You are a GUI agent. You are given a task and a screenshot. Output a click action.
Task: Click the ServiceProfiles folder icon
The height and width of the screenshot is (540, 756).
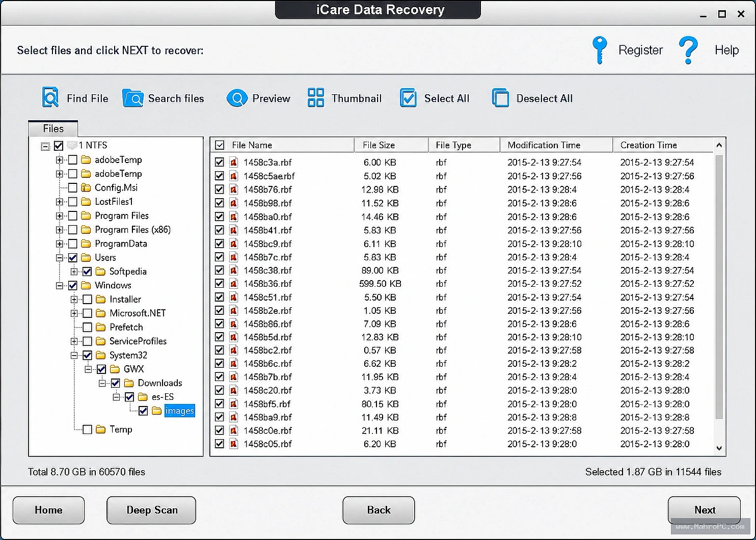coord(101,341)
